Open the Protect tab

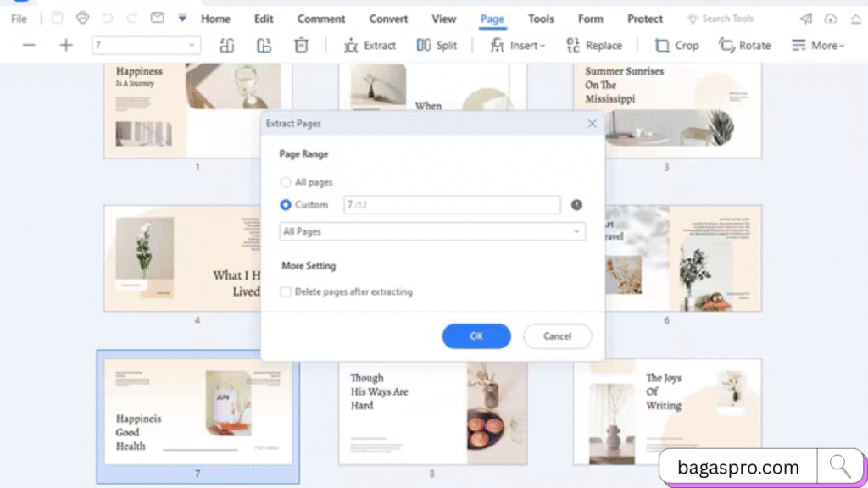coord(645,19)
